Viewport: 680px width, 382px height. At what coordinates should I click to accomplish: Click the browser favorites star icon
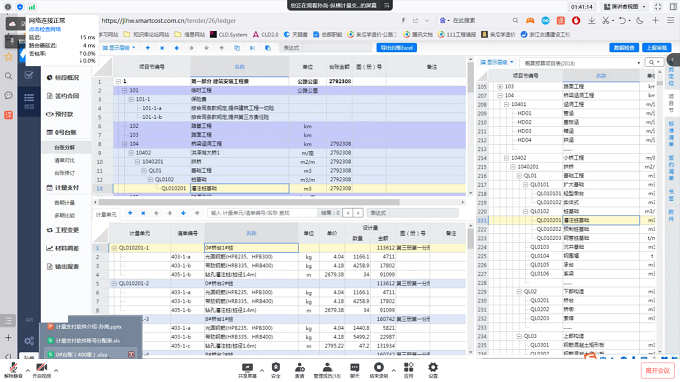click(x=8, y=56)
